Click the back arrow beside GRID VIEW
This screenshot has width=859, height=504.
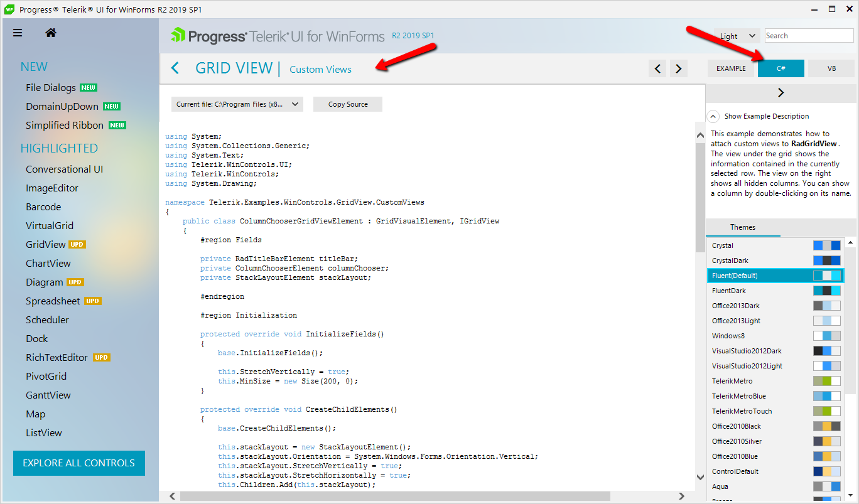pos(175,68)
